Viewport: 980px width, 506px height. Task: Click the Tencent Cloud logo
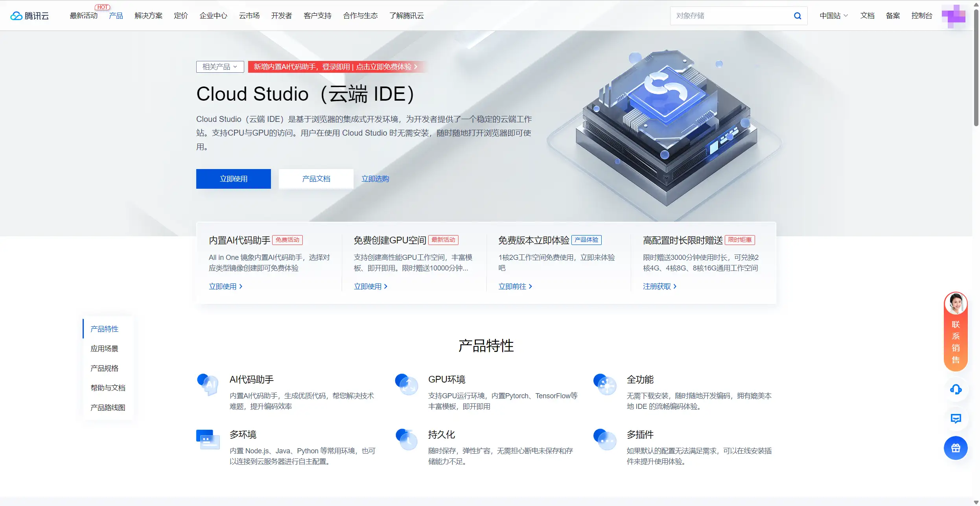(x=29, y=16)
